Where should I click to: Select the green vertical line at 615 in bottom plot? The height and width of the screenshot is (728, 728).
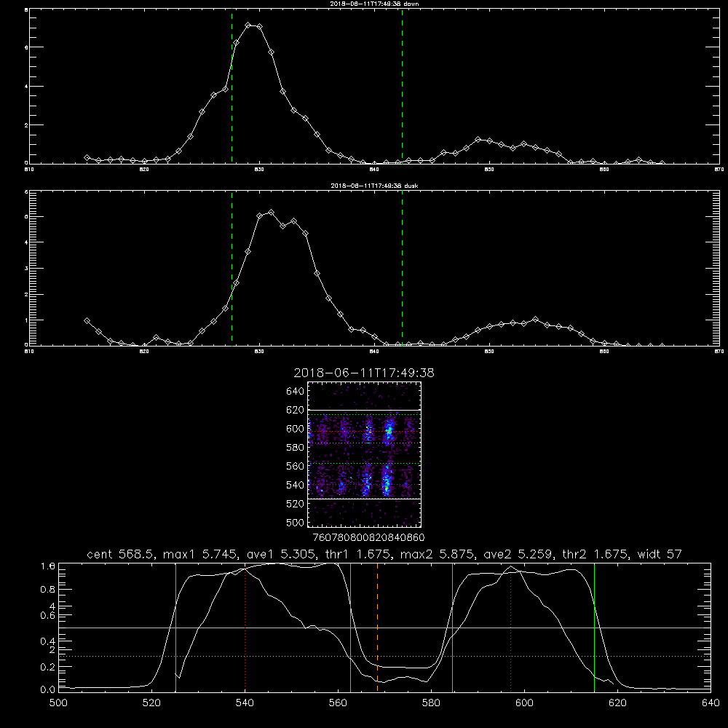[x=594, y=627]
